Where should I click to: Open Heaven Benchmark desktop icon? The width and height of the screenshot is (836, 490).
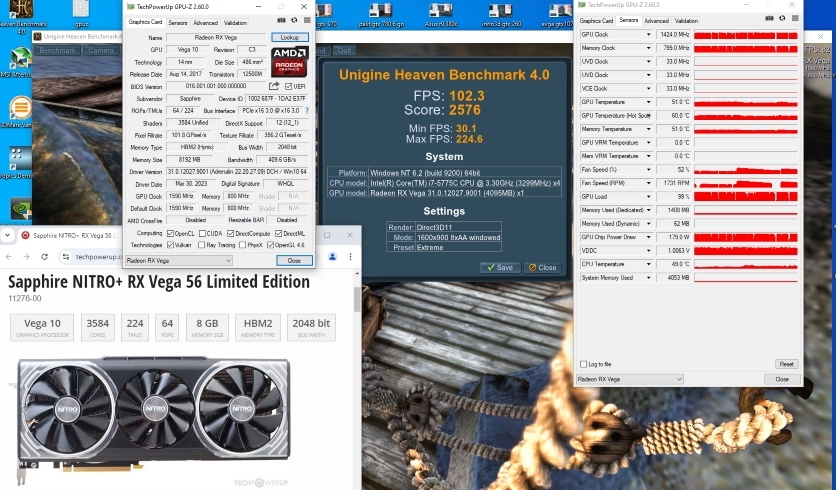pos(21,16)
